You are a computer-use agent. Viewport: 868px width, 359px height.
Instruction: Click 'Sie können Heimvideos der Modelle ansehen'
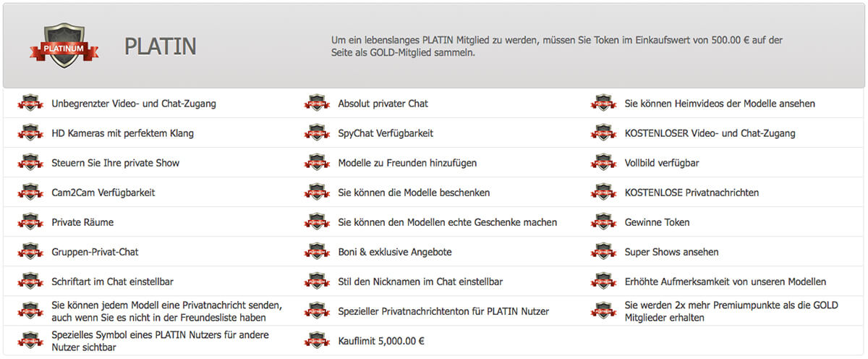(x=720, y=104)
